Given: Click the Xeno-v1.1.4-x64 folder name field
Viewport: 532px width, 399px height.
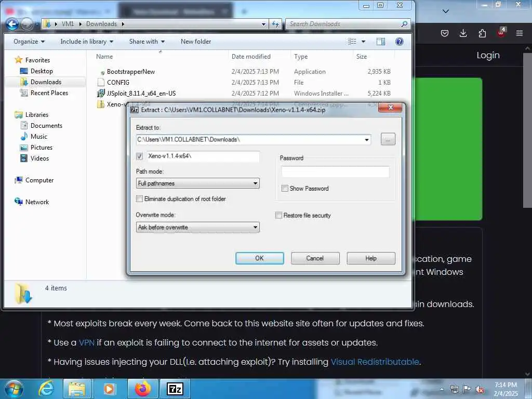Looking at the screenshot, I should pyautogui.click(x=203, y=156).
